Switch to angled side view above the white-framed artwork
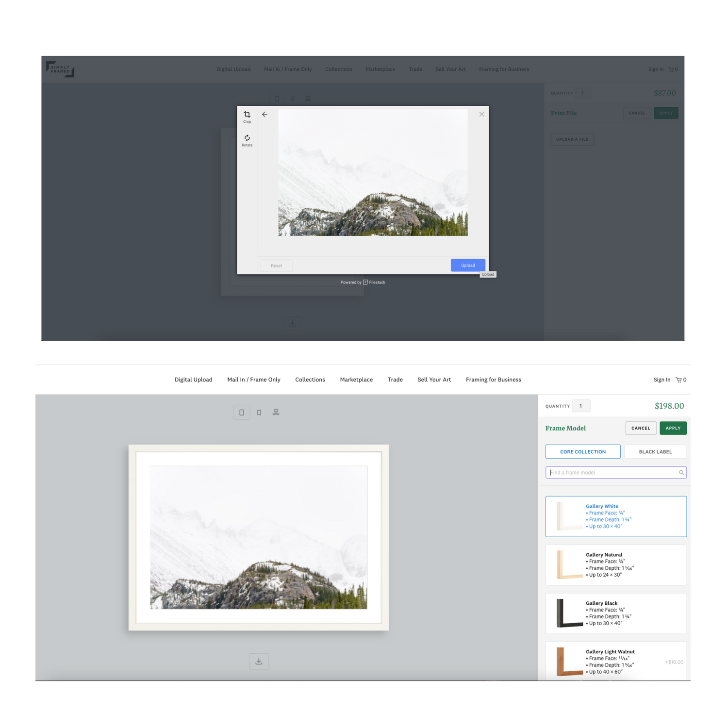Image resolution: width=728 pixels, height=728 pixels. point(259,413)
